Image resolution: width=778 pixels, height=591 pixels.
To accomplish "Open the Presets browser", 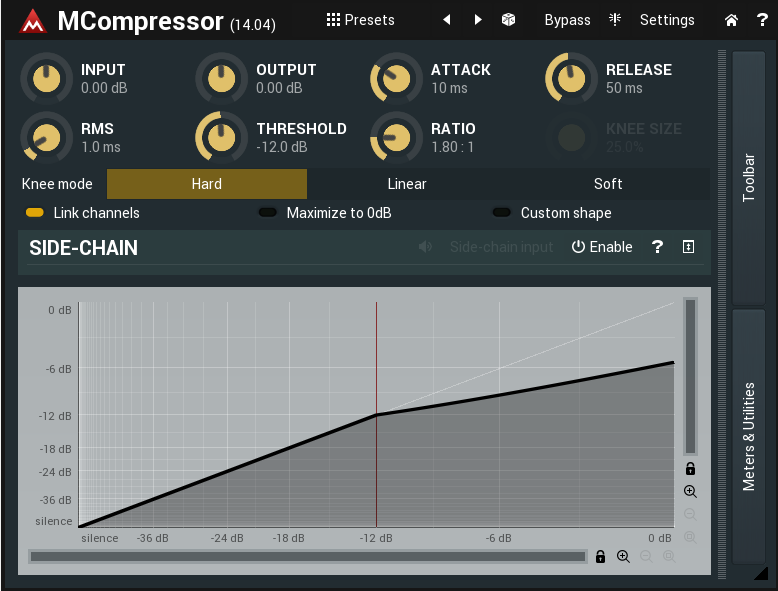I will pyautogui.click(x=361, y=20).
